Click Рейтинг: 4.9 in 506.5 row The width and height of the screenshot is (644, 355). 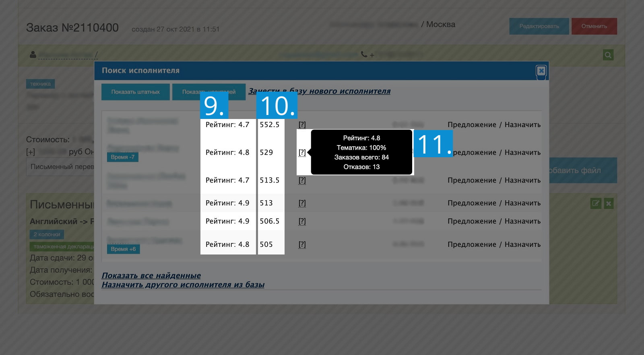tap(227, 221)
